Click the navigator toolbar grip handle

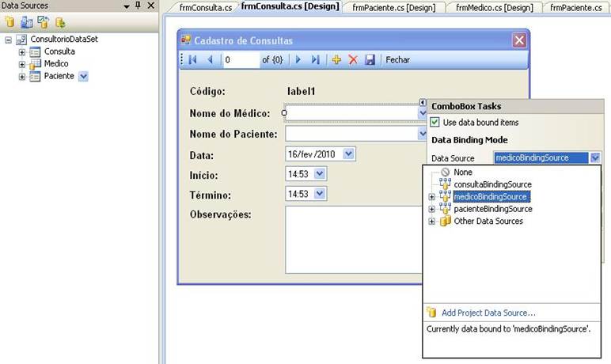coord(181,59)
